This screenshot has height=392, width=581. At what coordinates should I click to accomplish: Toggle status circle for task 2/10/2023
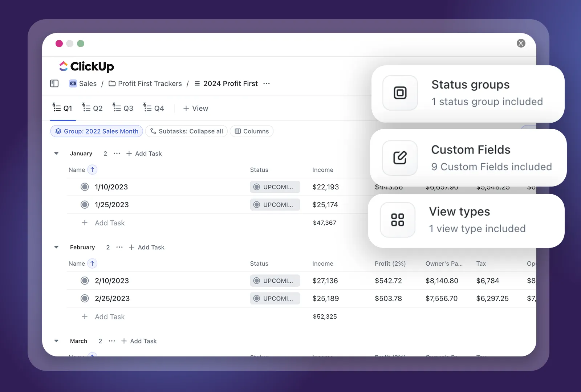(x=85, y=281)
